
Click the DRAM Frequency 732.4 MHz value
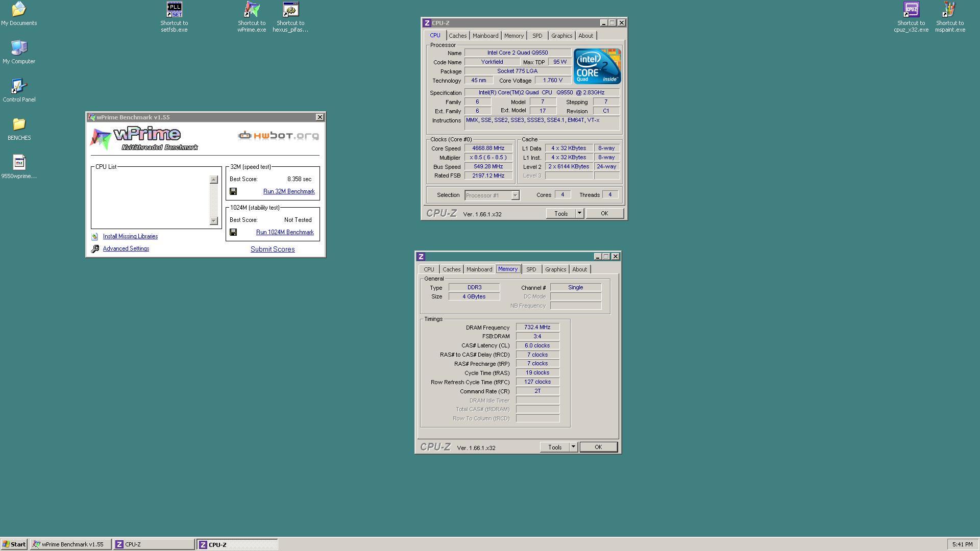(537, 328)
